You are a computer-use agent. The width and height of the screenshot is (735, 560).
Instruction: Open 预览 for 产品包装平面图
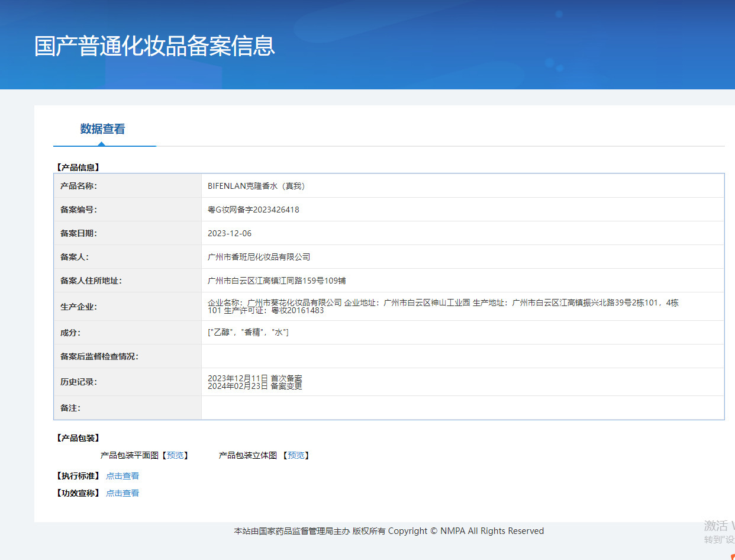pos(175,455)
